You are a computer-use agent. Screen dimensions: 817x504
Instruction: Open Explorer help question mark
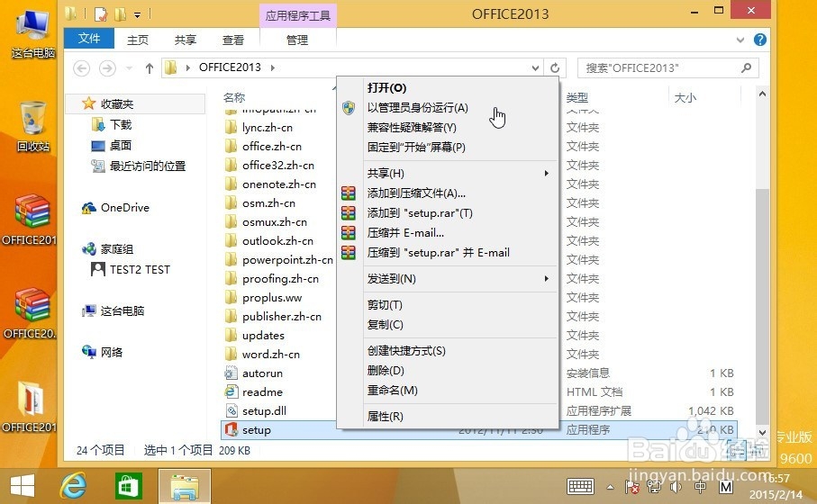759,40
